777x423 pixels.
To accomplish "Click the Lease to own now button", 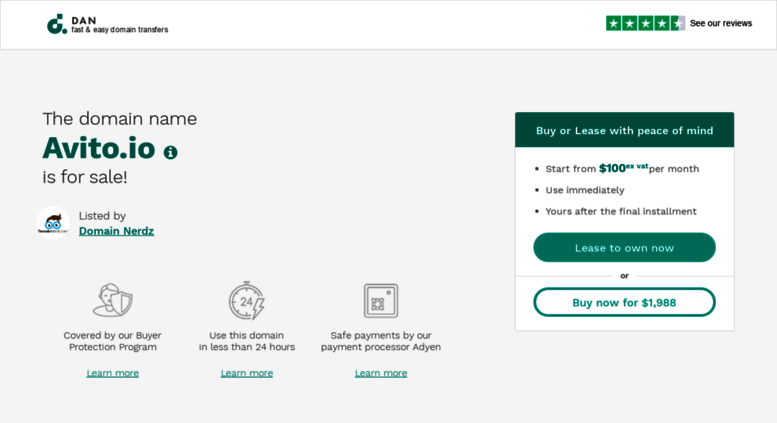I will coord(624,248).
